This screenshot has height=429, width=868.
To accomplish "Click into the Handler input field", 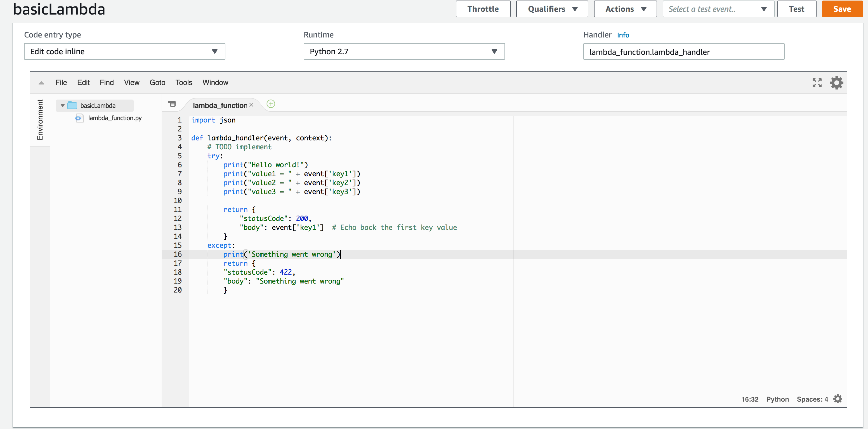I will coord(683,52).
